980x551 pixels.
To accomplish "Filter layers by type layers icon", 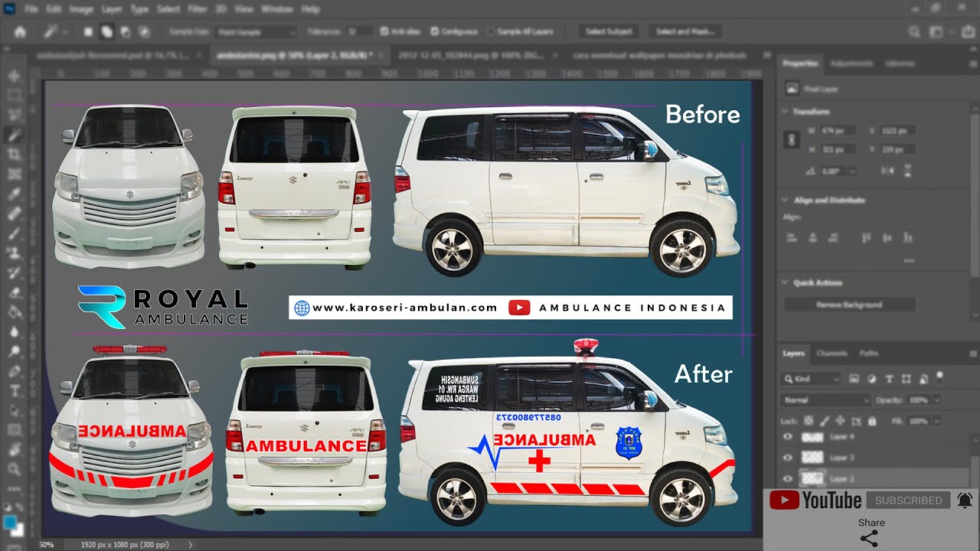I will (x=889, y=379).
